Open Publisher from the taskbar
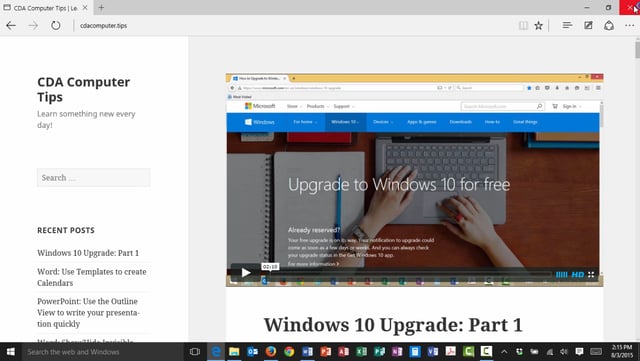Screen dimensions: 640x361 pyautogui.click(x=379, y=352)
